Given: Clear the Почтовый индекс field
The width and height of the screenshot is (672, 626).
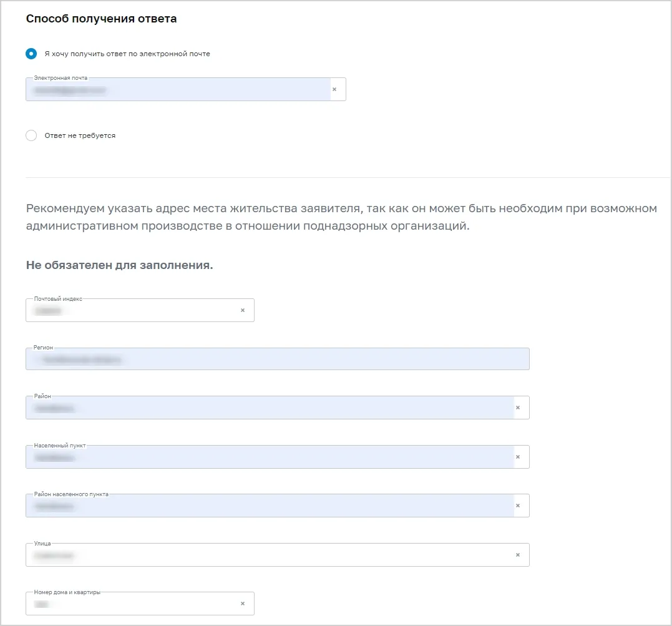Looking at the screenshot, I should 243,310.
